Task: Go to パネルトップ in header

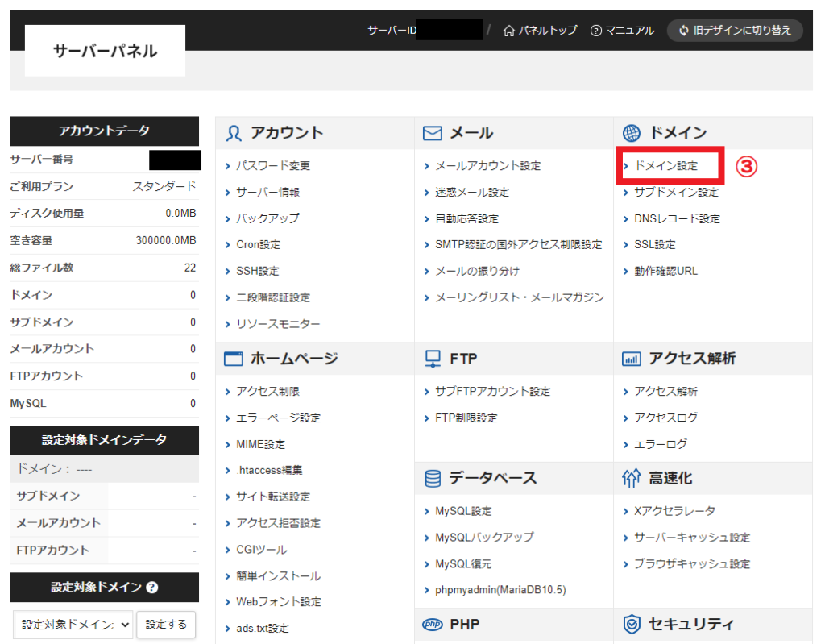Action: tap(540, 31)
